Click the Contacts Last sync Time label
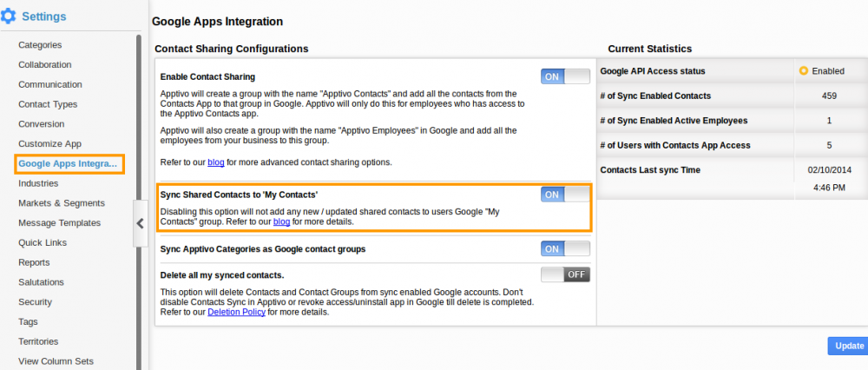This screenshot has height=370, width=868. coord(650,170)
